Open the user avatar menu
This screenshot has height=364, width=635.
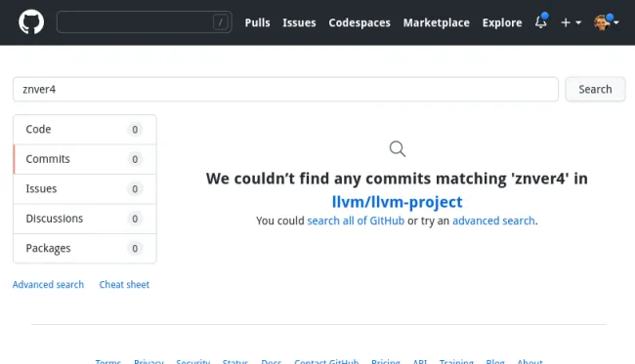tap(606, 22)
